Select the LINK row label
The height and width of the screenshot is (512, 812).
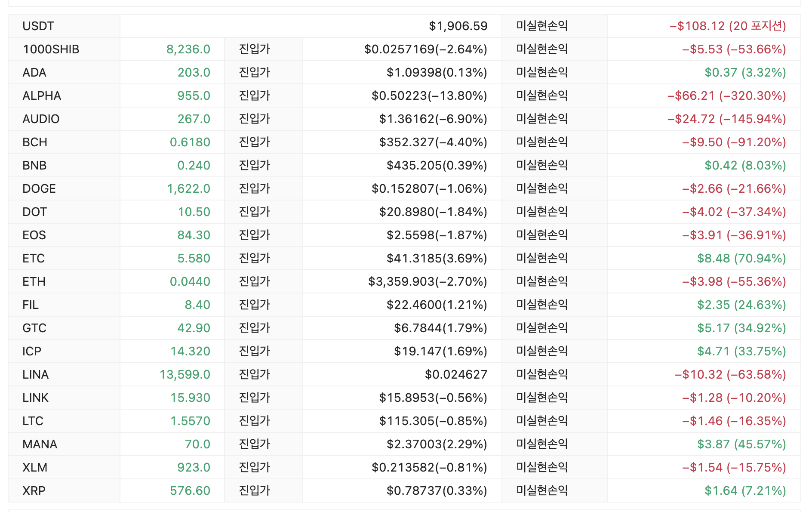[x=35, y=398]
